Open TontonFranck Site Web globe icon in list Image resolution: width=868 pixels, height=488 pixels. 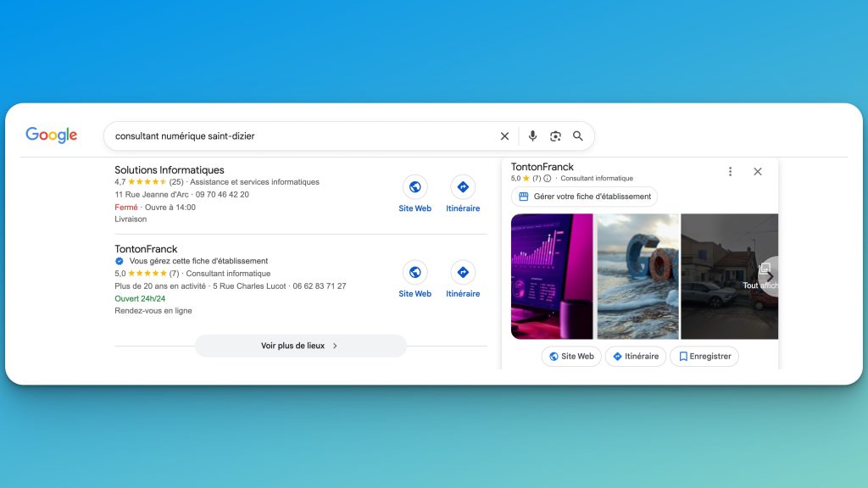[x=415, y=272]
